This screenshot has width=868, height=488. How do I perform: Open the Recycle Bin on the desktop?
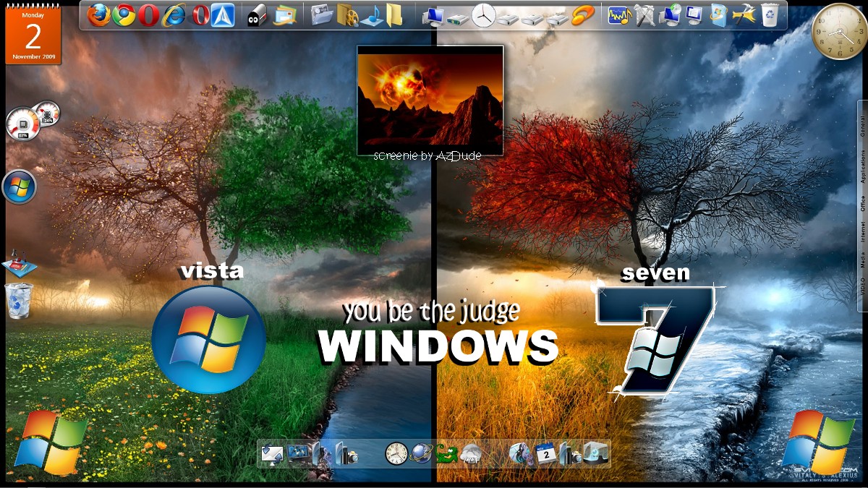(19, 301)
